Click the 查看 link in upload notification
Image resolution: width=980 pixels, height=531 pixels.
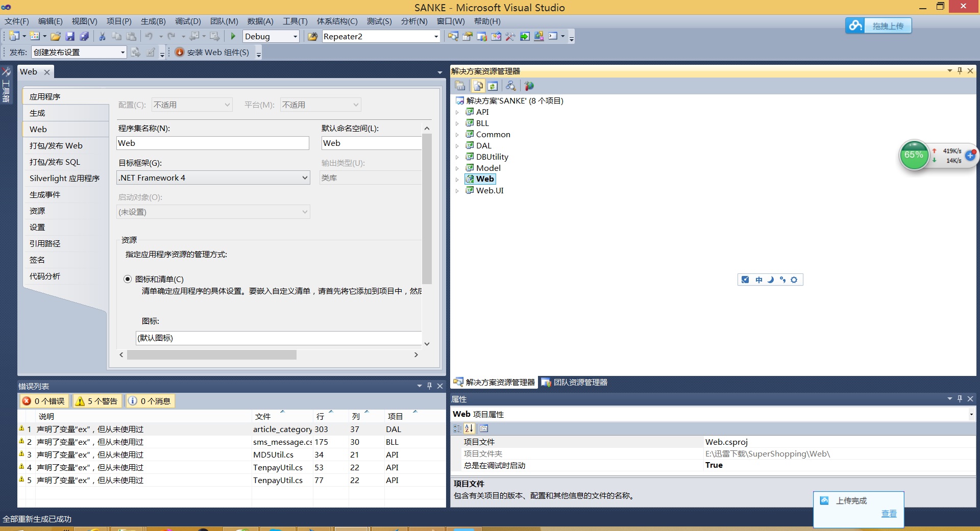tap(889, 514)
